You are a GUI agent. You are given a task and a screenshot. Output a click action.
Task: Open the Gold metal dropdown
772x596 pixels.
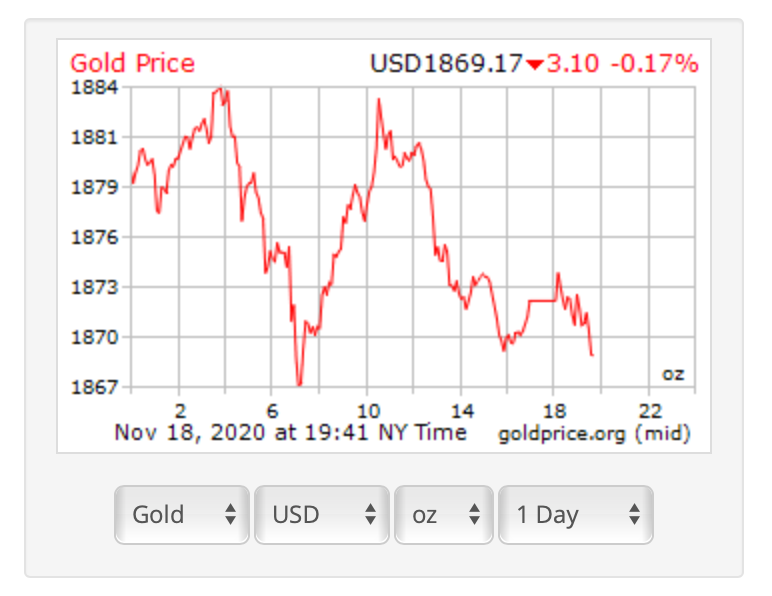[x=181, y=515]
